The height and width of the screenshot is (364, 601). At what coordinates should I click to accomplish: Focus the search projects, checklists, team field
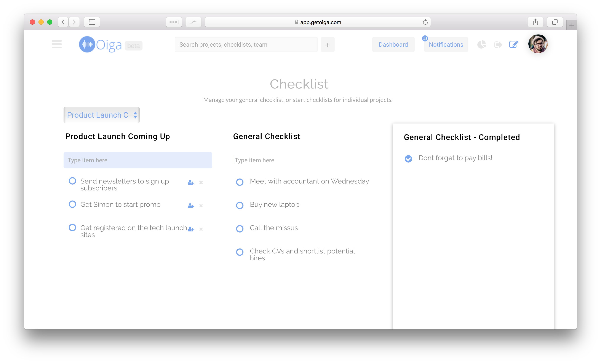click(246, 45)
